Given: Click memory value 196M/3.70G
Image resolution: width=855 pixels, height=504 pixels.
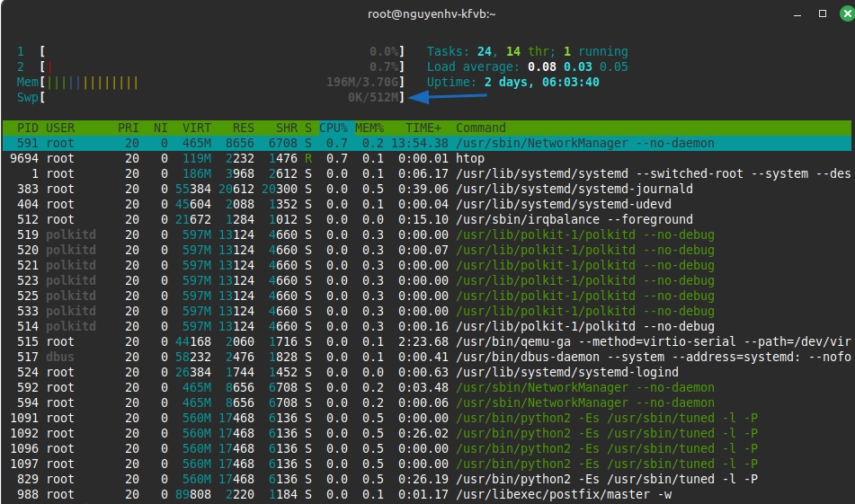Looking at the screenshot, I should pos(362,83).
